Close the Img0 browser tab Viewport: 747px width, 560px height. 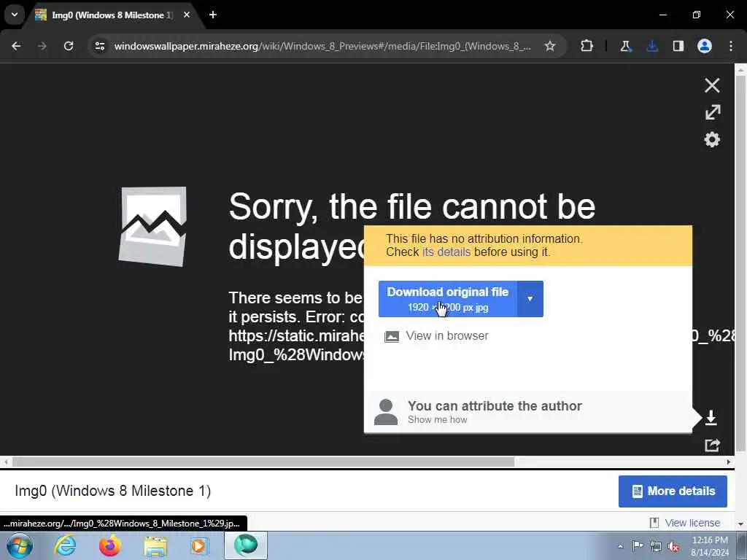pos(187,15)
